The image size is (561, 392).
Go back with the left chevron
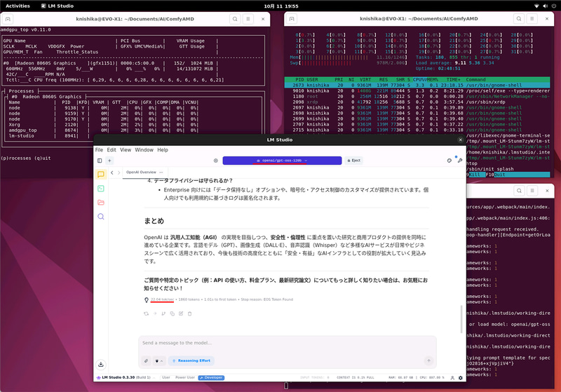point(112,173)
